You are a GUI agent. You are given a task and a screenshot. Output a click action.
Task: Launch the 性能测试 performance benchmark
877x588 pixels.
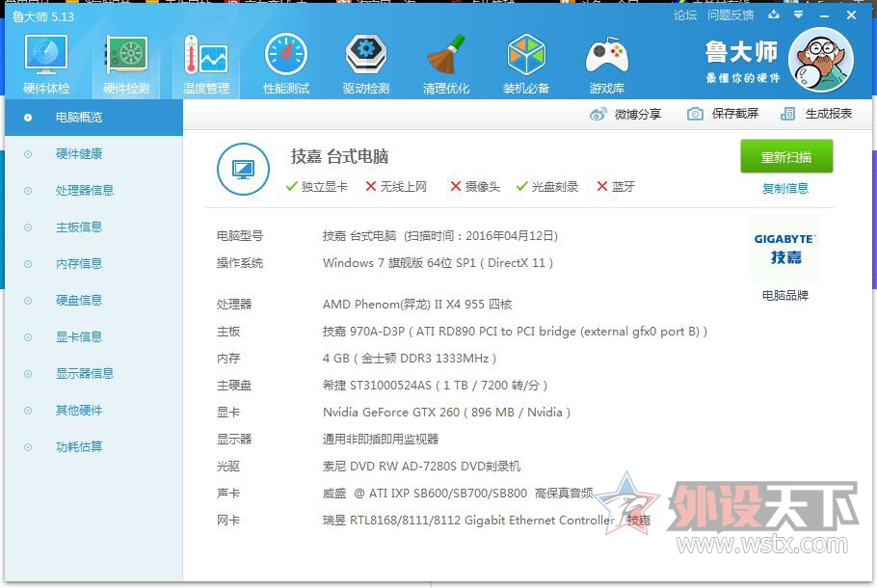tap(286, 64)
